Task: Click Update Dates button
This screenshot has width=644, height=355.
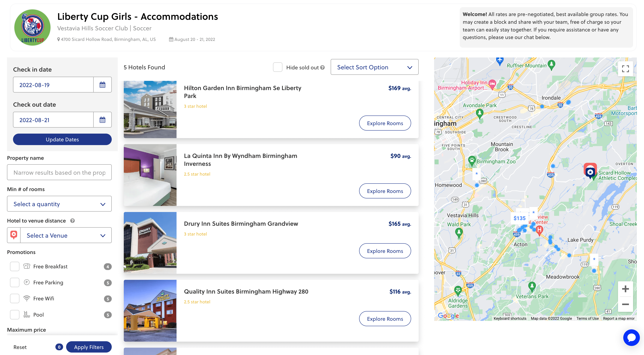Action: click(62, 139)
